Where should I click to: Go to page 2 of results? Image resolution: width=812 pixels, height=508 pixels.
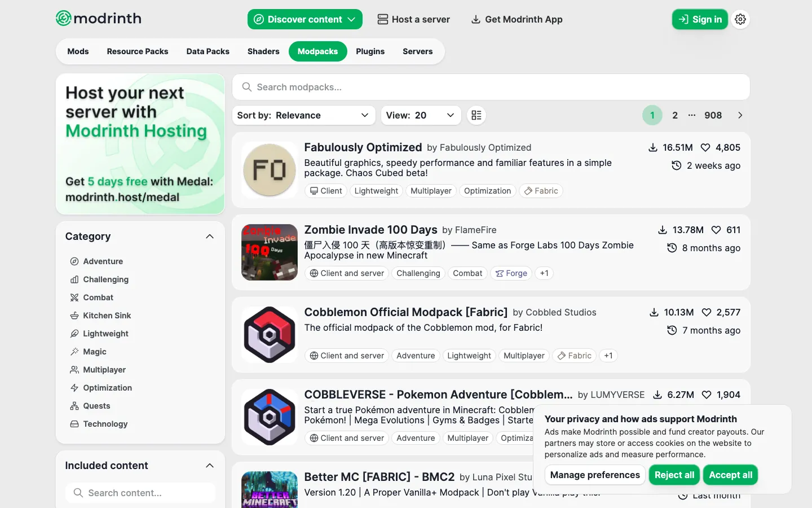675,115
